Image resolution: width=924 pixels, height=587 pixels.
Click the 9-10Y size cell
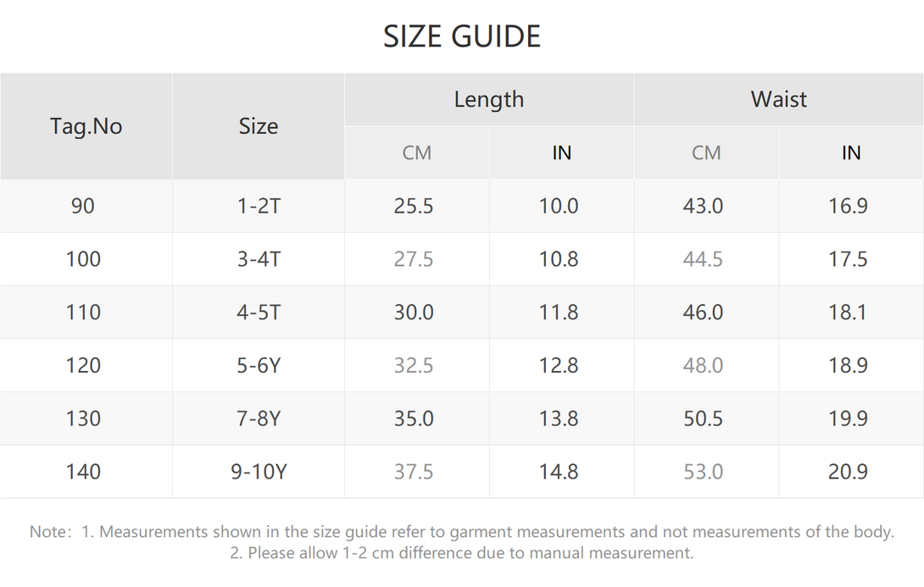[x=258, y=472]
